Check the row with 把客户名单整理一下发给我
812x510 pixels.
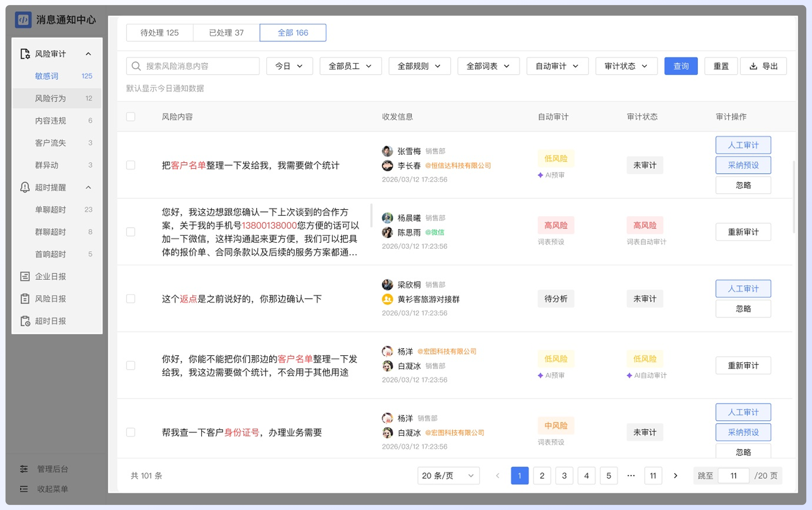tap(131, 165)
